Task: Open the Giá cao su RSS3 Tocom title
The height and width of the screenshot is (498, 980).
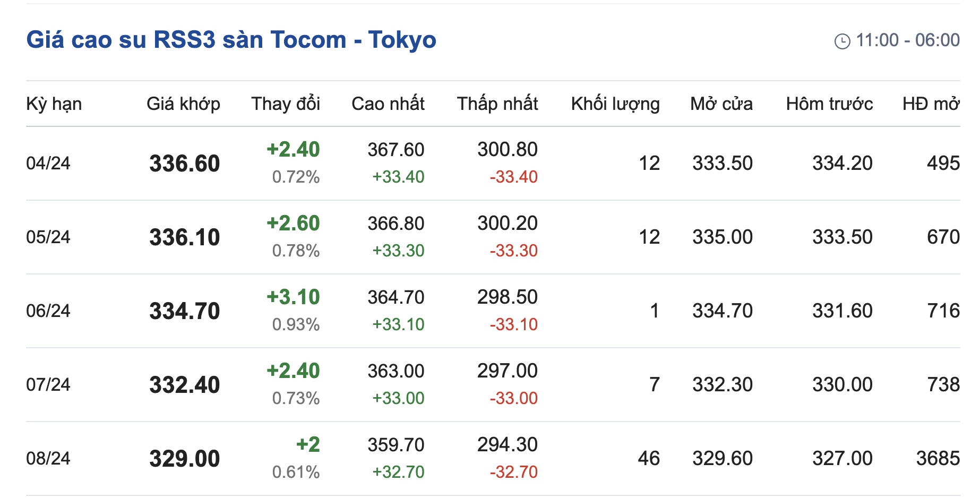Action: [231, 40]
